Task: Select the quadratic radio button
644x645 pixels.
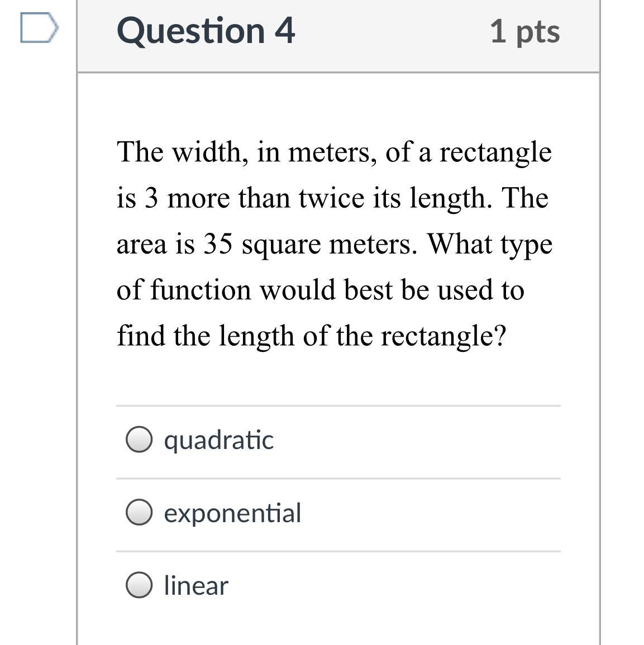Action: tap(139, 439)
